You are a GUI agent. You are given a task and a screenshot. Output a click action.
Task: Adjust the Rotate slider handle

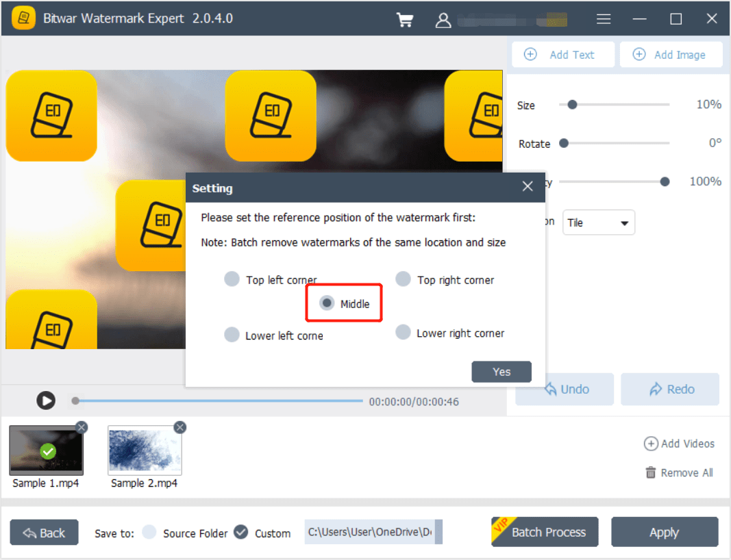point(564,143)
